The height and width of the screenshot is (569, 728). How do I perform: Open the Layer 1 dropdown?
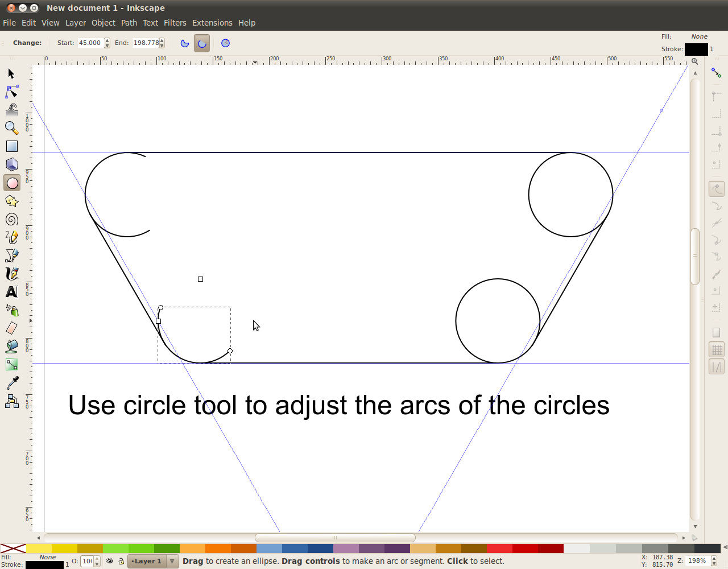tap(172, 561)
